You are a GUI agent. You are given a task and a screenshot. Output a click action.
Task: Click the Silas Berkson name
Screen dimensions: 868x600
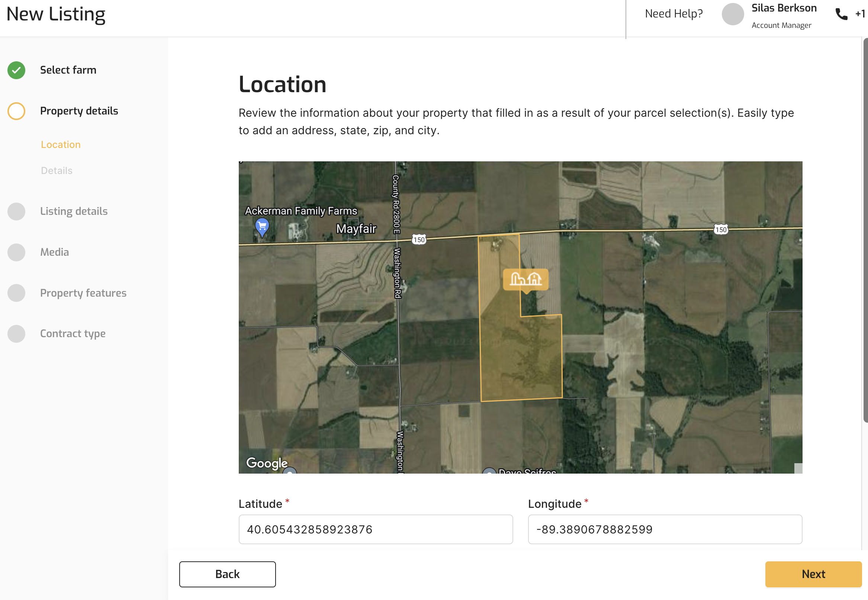[784, 8]
